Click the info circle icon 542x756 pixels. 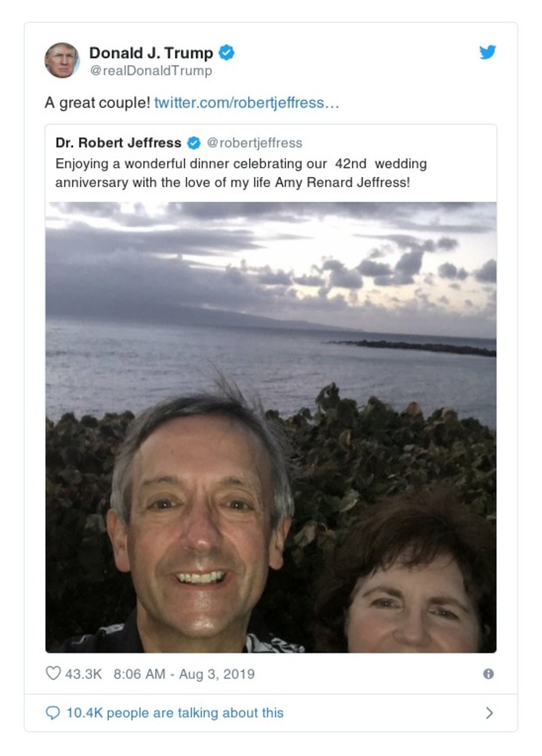point(488,674)
